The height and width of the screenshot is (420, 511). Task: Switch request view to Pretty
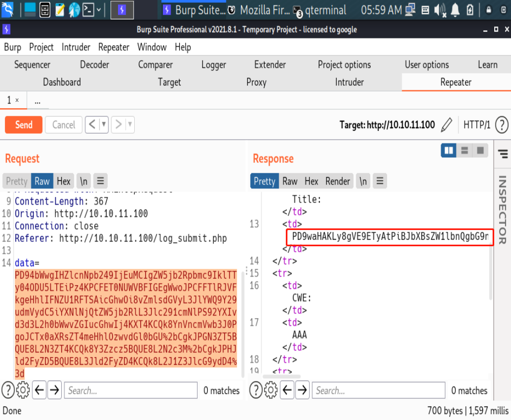click(x=17, y=181)
